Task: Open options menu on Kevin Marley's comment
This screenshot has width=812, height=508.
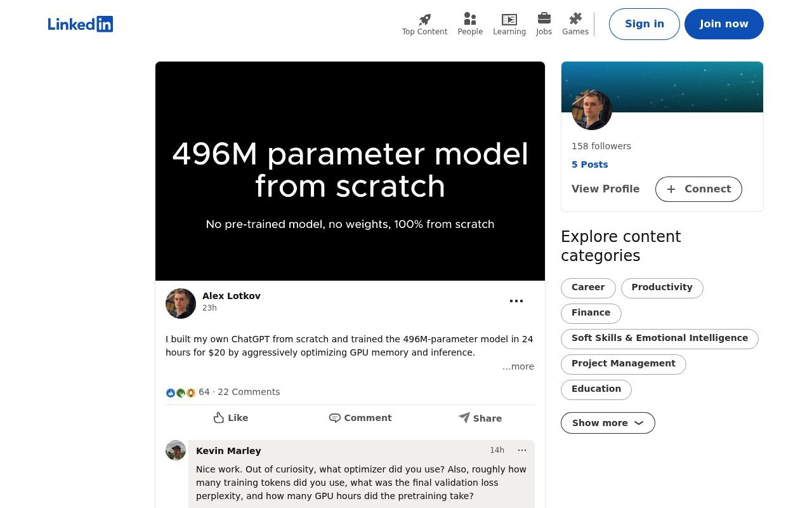Action: 522,450
